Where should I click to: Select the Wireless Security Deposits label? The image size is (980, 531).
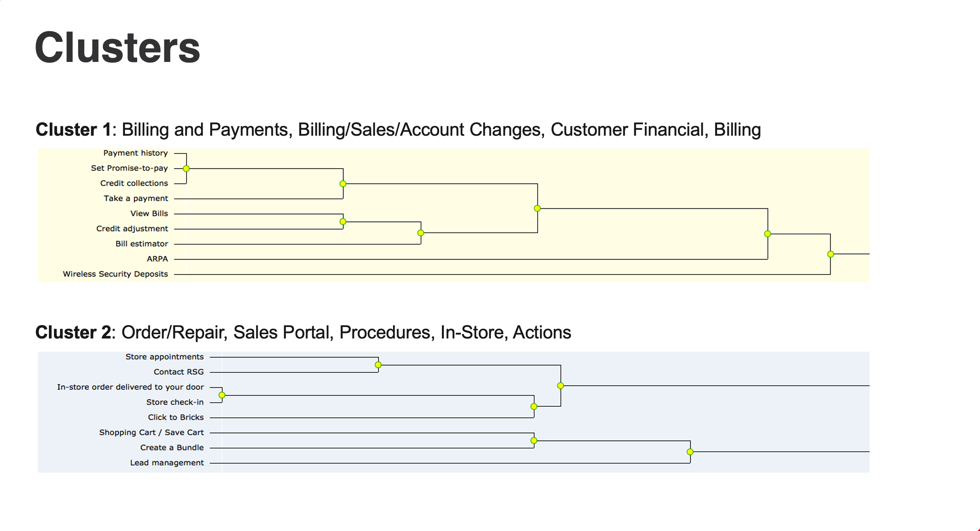click(116, 274)
